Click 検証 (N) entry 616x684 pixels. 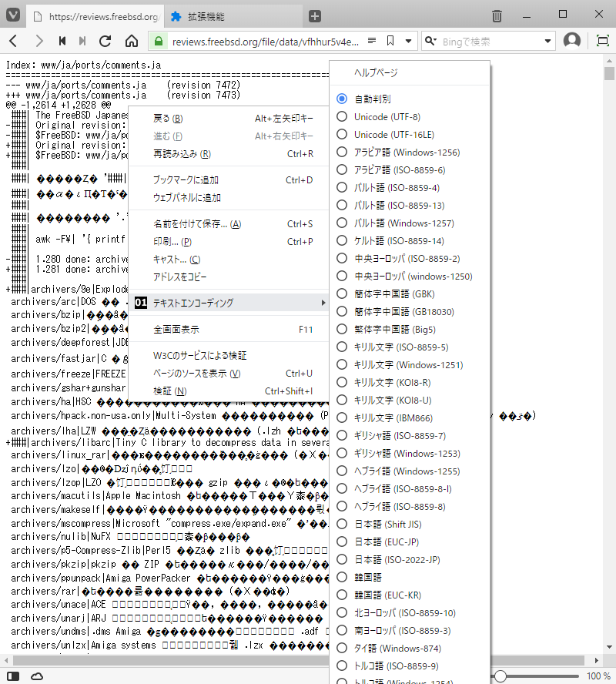coord(229,391)
